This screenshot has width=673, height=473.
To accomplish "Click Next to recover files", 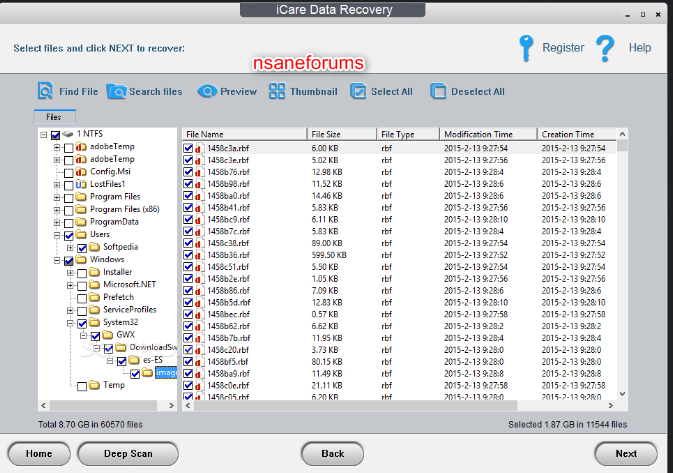I will 626,454.
